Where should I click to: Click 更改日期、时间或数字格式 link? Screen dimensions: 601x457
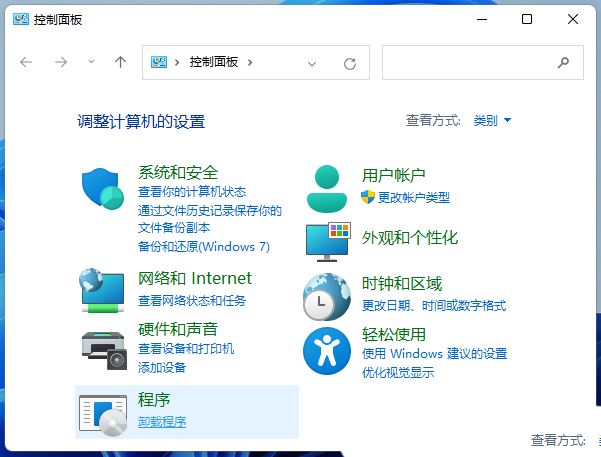pyautogui.click(x=434, y=306)
